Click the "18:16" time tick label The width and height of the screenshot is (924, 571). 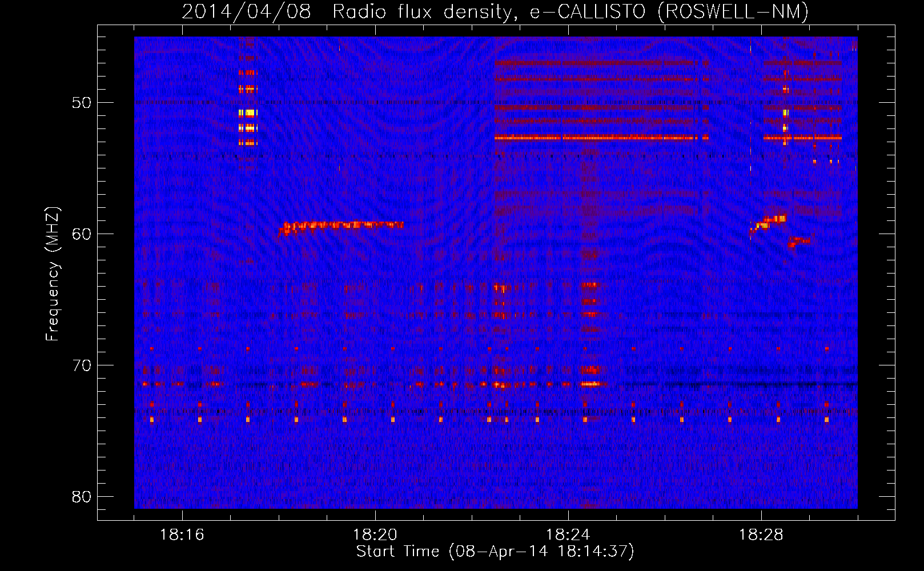[182, 535]
